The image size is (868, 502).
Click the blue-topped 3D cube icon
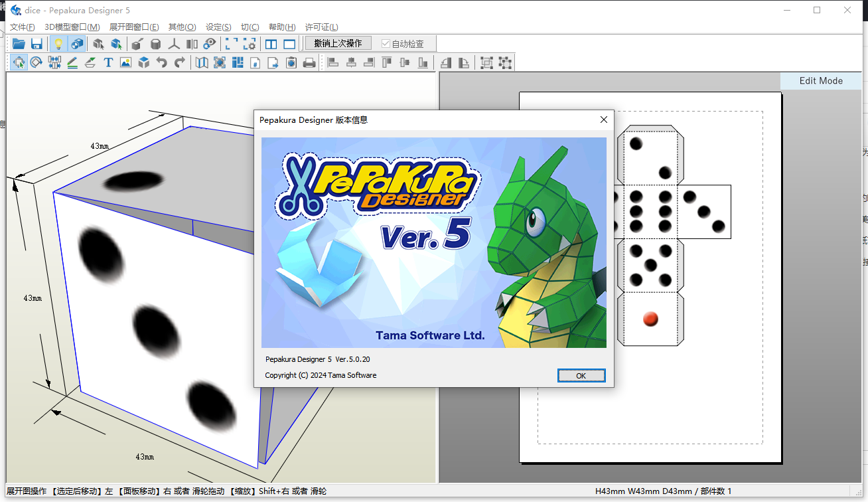pos(144,62)
